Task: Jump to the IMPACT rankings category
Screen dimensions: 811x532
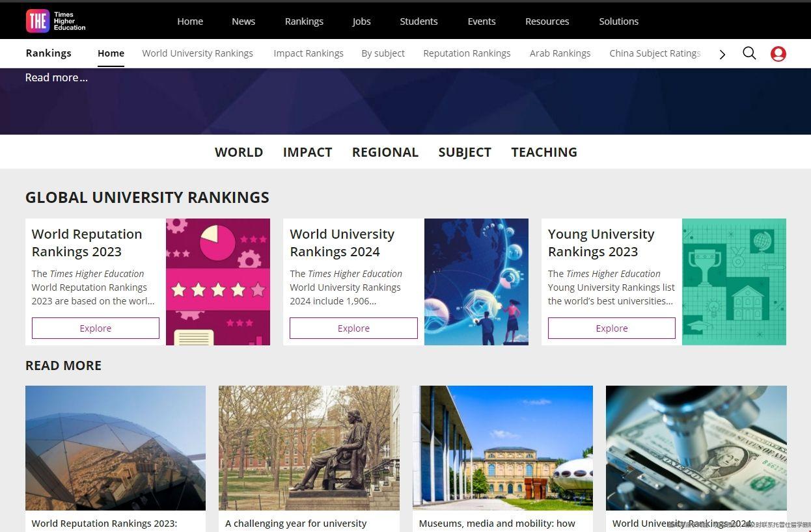Action: tap(307, 152)
